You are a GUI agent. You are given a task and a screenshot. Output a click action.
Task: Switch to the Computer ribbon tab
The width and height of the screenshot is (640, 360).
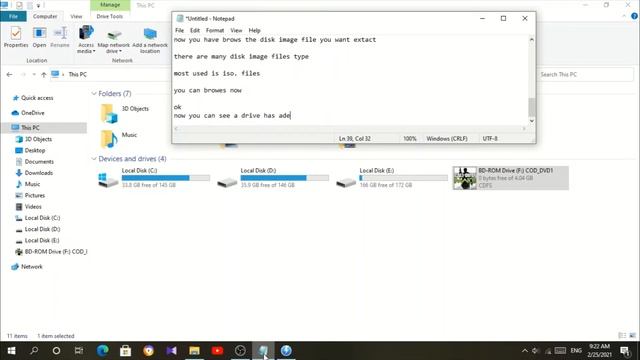tap(45, 16)
